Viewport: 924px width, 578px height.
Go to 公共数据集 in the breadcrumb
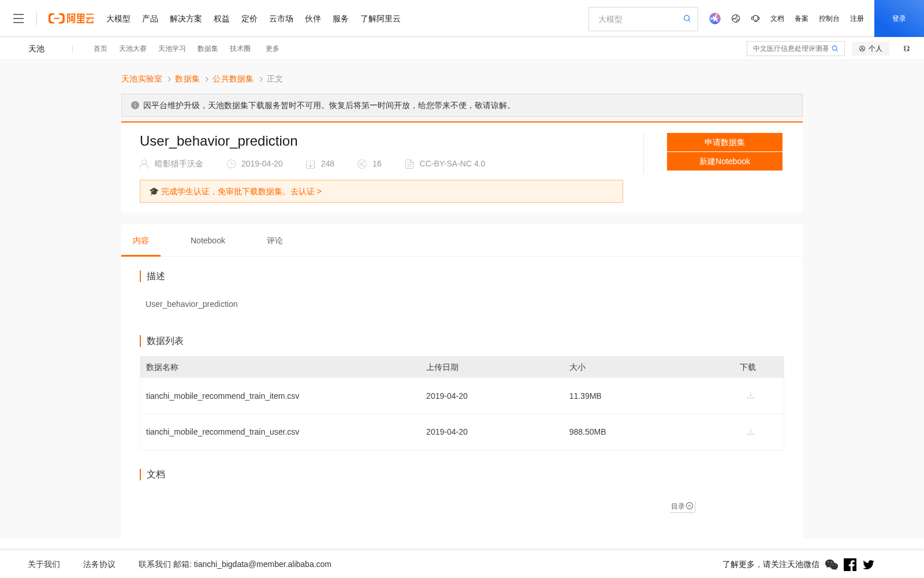[x=233, y=79]
